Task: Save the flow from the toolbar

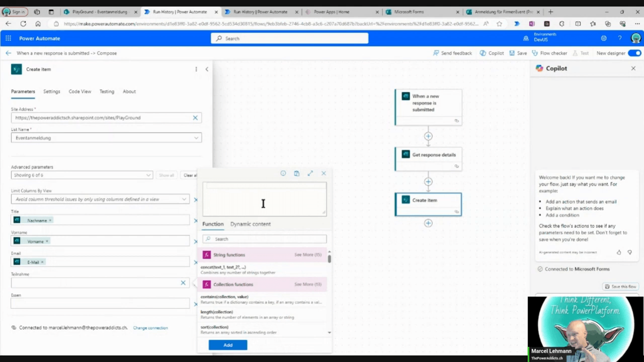Action: [518, 53]
